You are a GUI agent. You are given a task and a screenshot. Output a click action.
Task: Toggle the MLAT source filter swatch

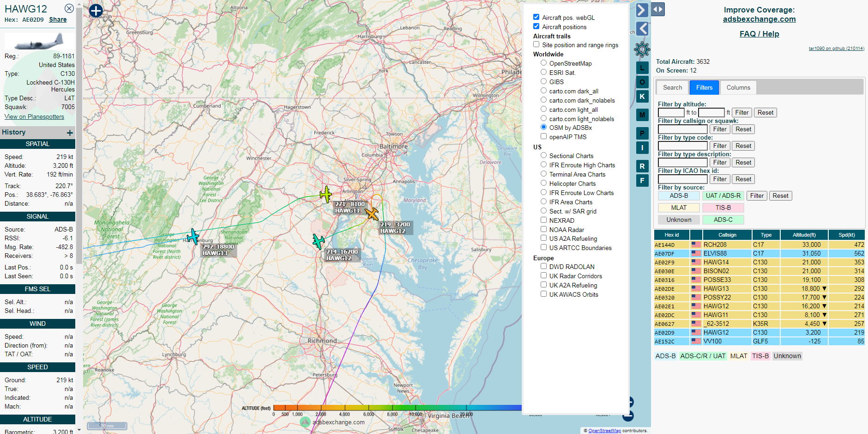click(x=679, y=208)
